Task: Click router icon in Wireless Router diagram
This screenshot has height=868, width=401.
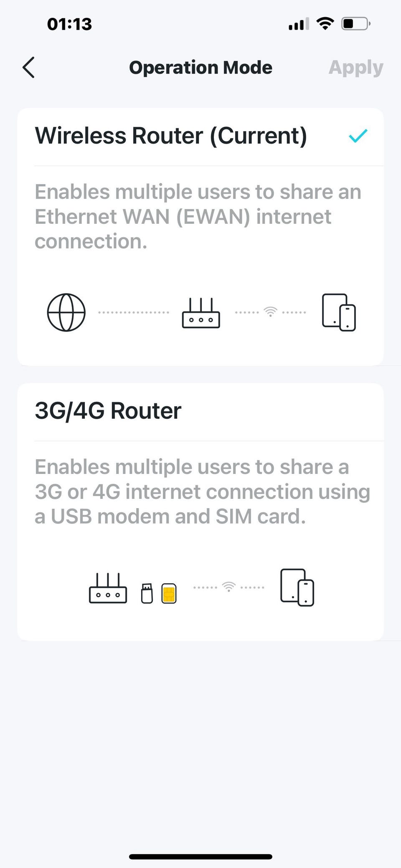Action: pos(201,313)
